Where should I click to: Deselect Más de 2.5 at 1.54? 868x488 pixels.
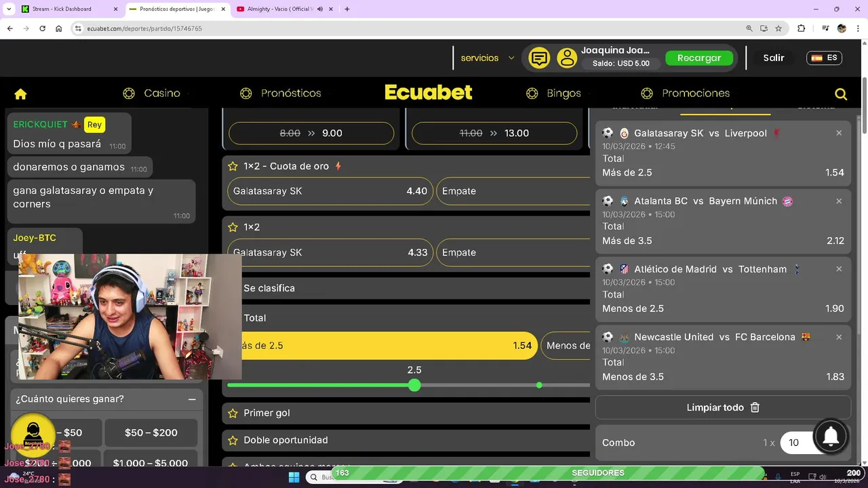[389, 346]
